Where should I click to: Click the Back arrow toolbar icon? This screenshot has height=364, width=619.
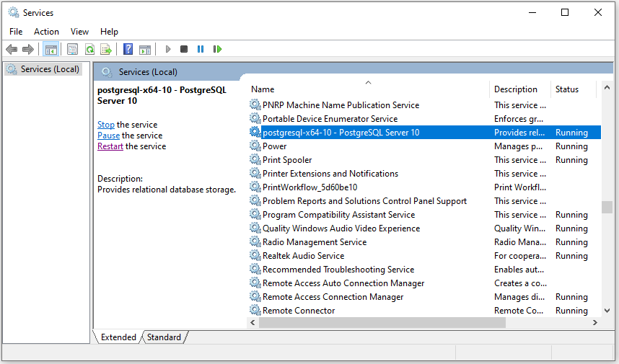[12, 49]
